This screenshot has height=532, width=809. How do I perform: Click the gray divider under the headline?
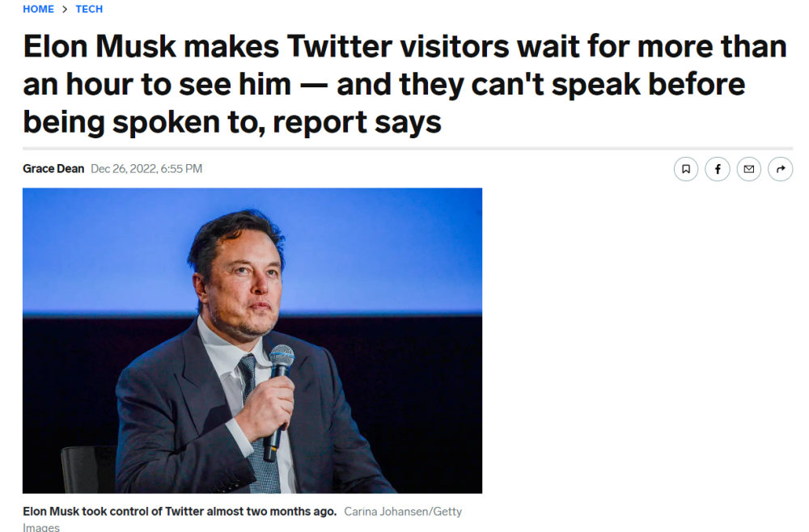click(404, 149)
